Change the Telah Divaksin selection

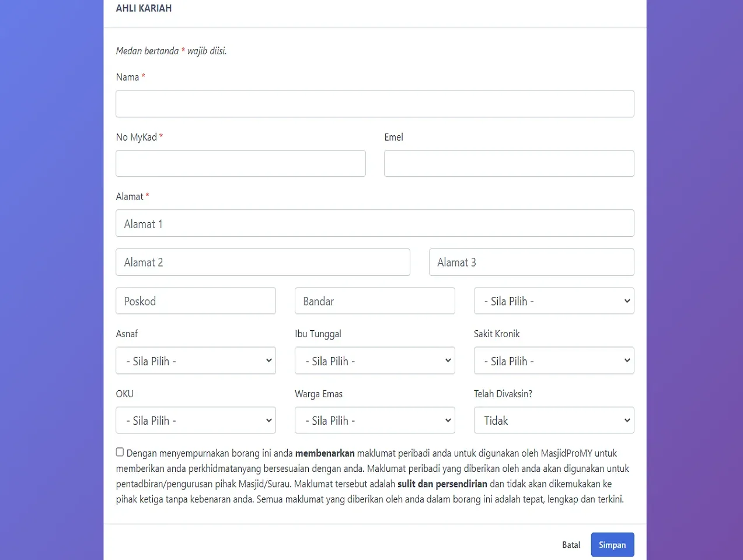tap(553, 421)
